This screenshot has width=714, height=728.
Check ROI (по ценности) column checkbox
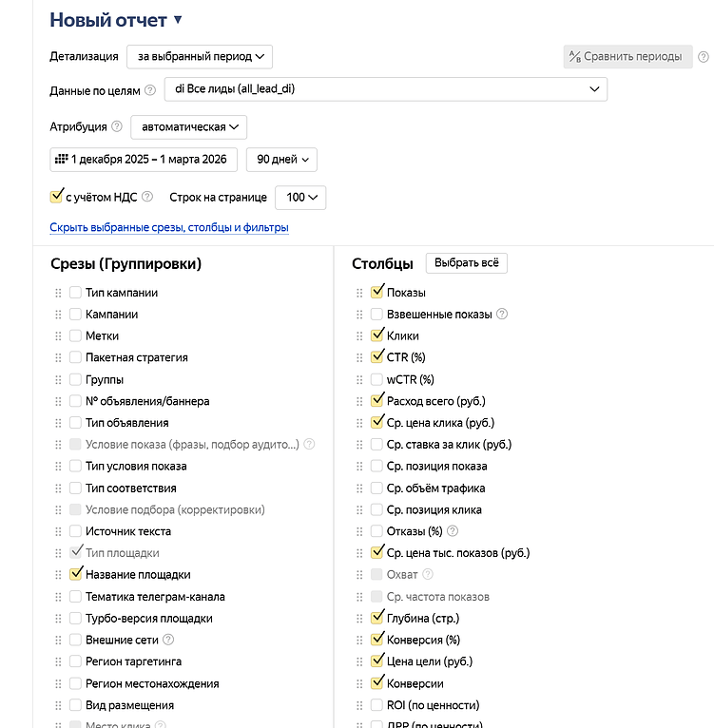(x=376, y=705)
